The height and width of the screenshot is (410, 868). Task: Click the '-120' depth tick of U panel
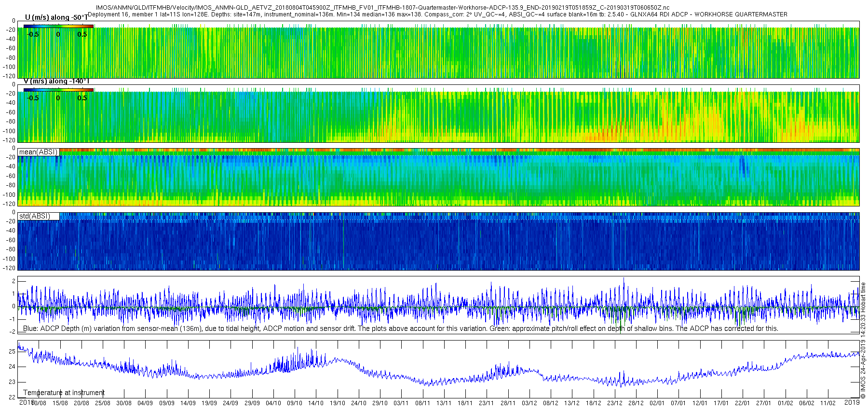[10, 76]
